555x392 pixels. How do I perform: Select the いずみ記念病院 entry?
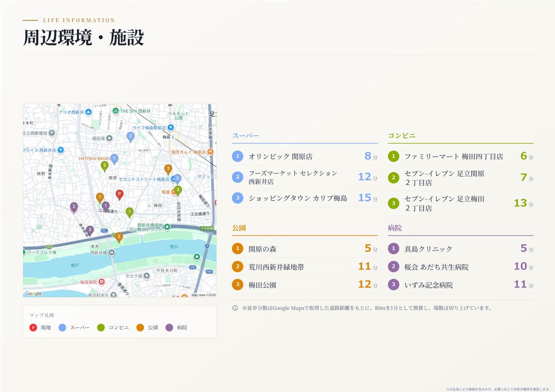(460, 285)
